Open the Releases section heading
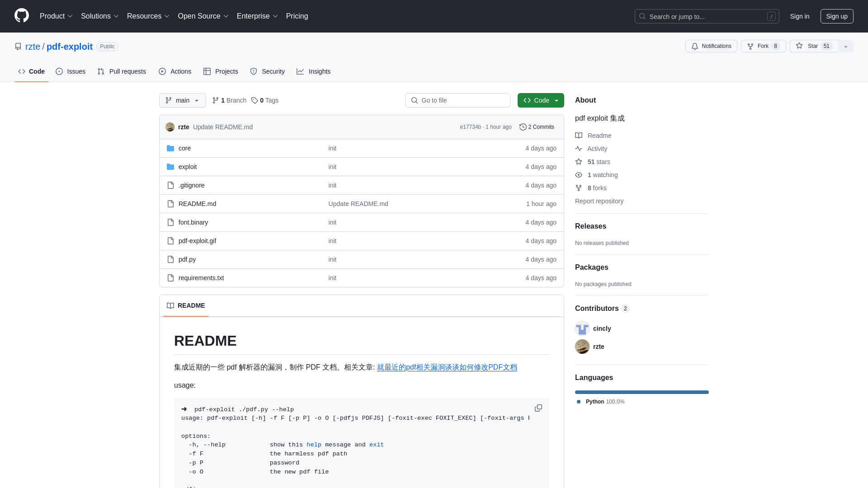 tap(590, 226)
